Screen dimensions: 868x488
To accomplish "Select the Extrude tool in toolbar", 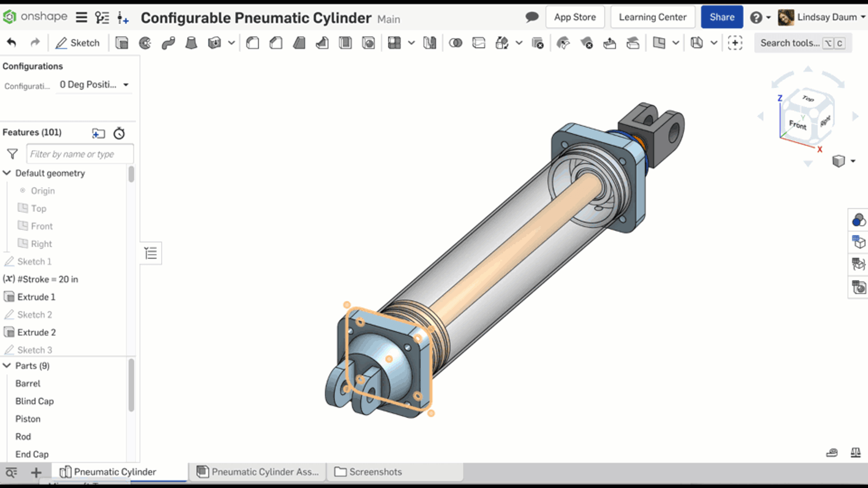I will click(x=122, y=43).
